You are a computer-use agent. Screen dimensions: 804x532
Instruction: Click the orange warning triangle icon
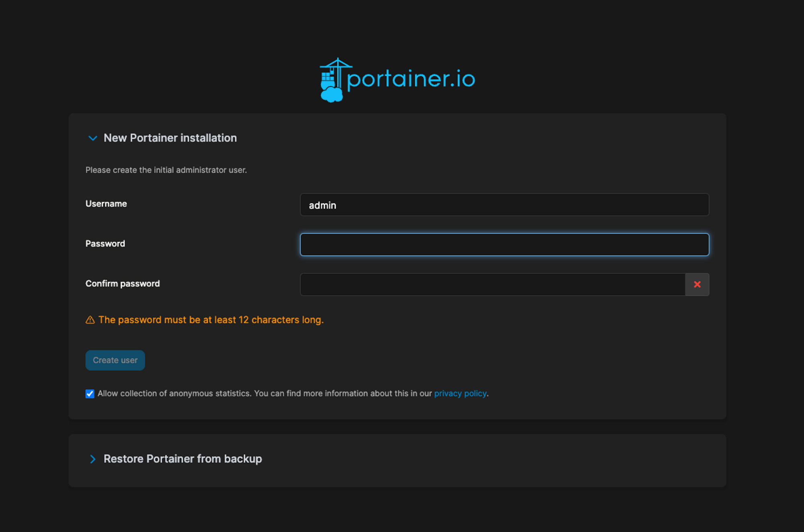point(90,320)
